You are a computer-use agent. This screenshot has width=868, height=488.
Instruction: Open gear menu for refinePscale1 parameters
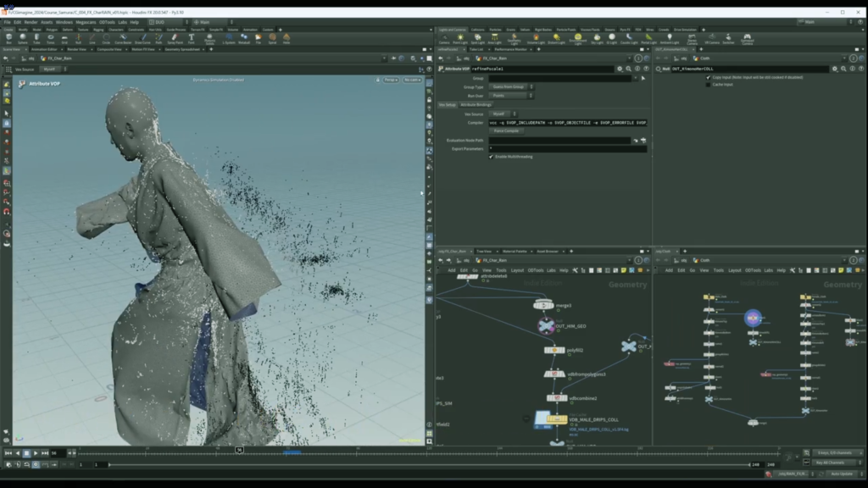(620, 69)
